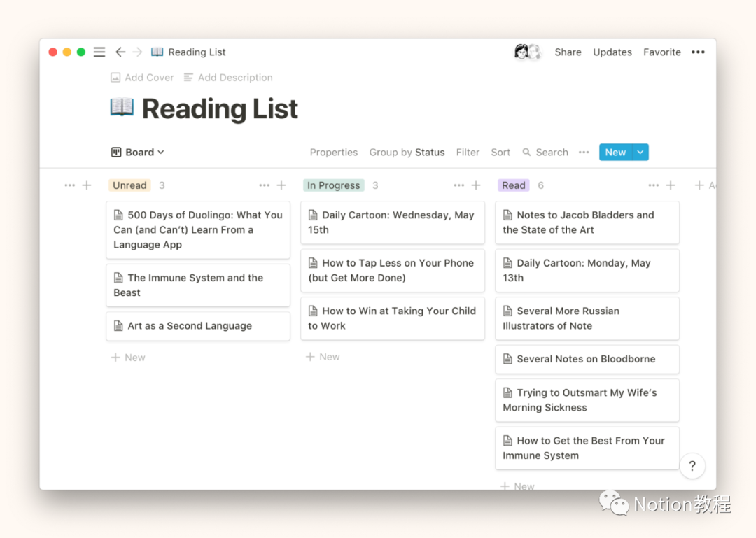This screenshot has height=538, width=756.
Task: Open the dropdown arrow next to New
Action: pos(640,153)
